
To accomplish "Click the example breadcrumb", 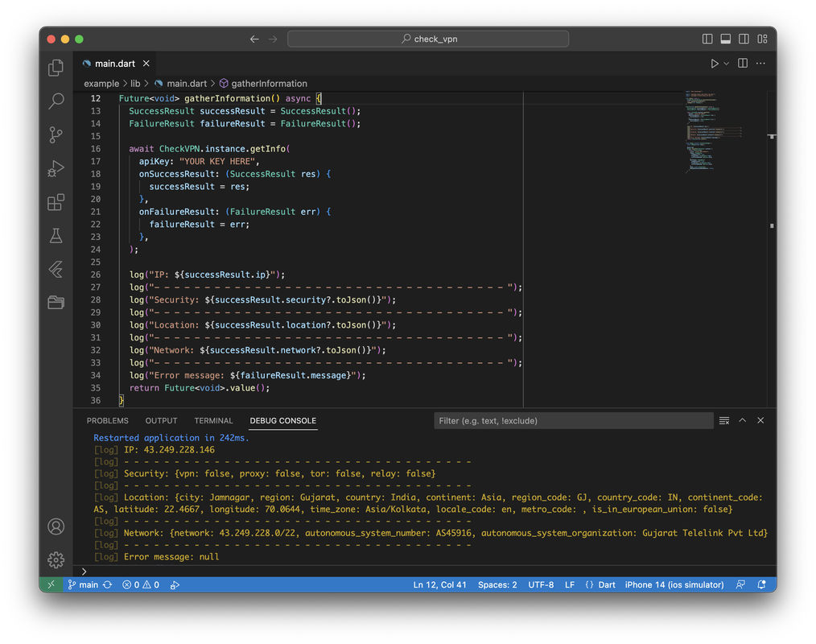I will point(101,84).
